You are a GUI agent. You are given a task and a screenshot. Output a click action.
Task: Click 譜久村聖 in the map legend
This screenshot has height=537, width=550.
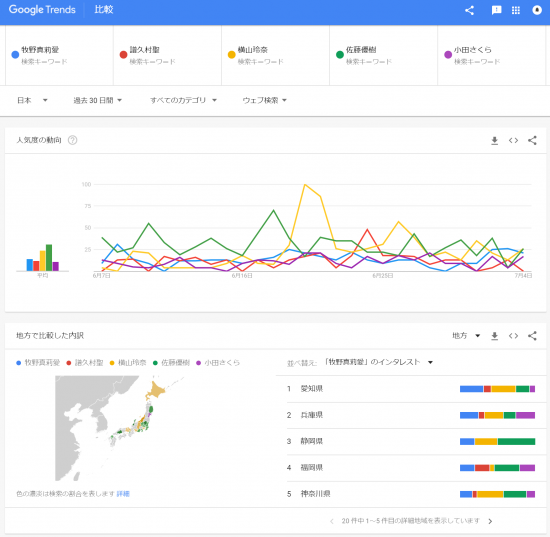pos(85,363)
